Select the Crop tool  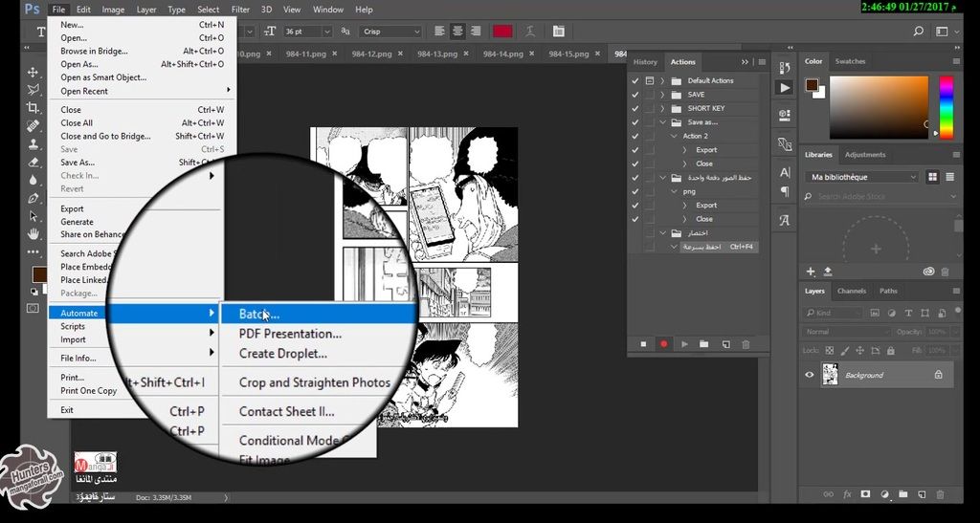tap(33, 108)
